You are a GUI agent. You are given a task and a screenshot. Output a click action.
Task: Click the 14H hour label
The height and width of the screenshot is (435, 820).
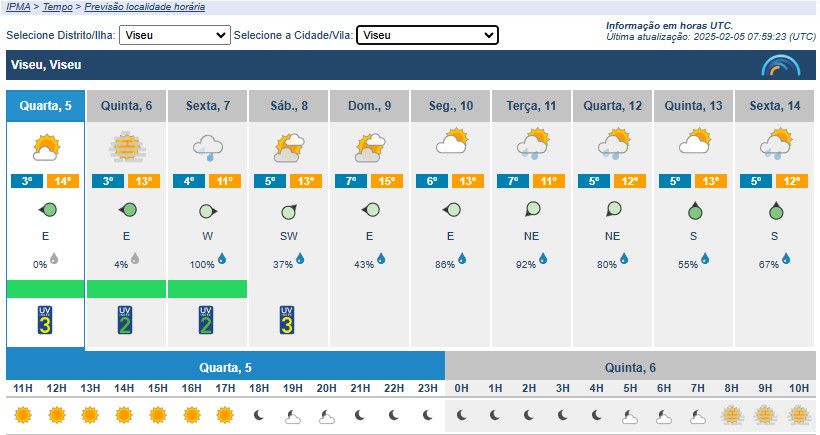pos(124,388)
